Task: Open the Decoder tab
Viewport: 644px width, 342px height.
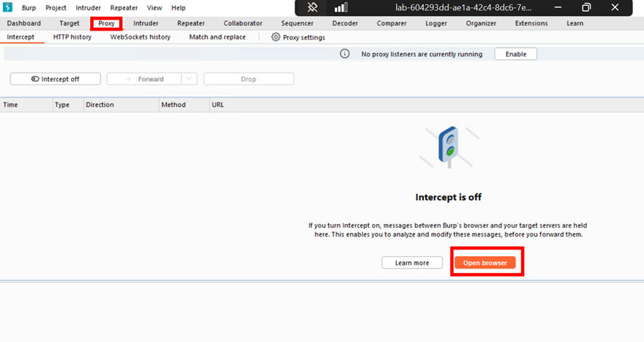Action: (345, 23)
